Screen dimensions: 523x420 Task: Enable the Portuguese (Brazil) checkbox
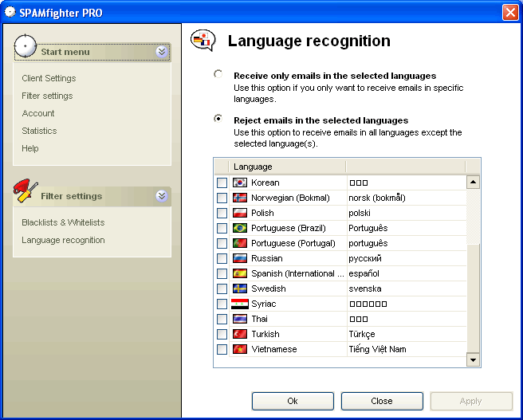pyautogui.click(x=222, y=228)
